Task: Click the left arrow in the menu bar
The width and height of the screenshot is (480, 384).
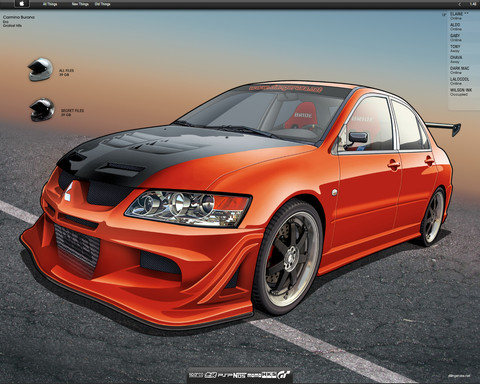Action: coord(459,4)
